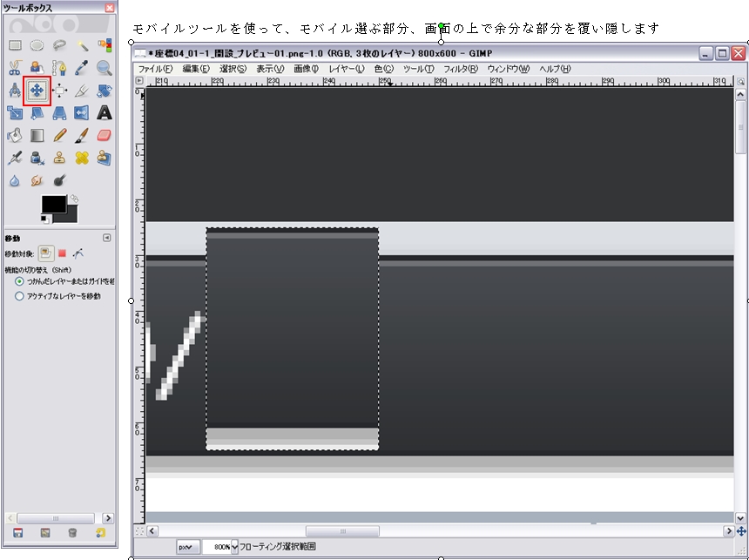Image resolution: width=749 pixels, height=560 pixels.
Task: Click the save tool options button
Action: point(17,532)
